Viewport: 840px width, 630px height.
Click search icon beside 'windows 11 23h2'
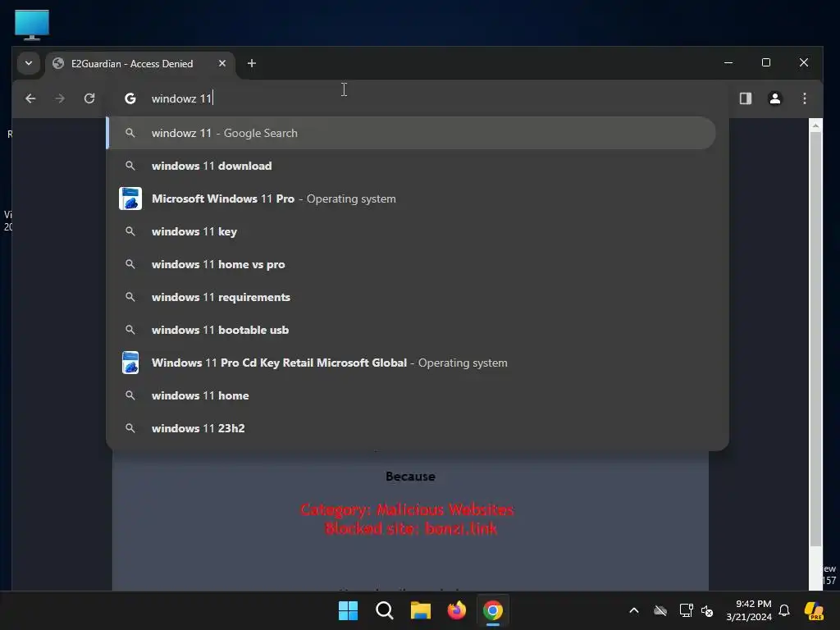click(130, 428)
